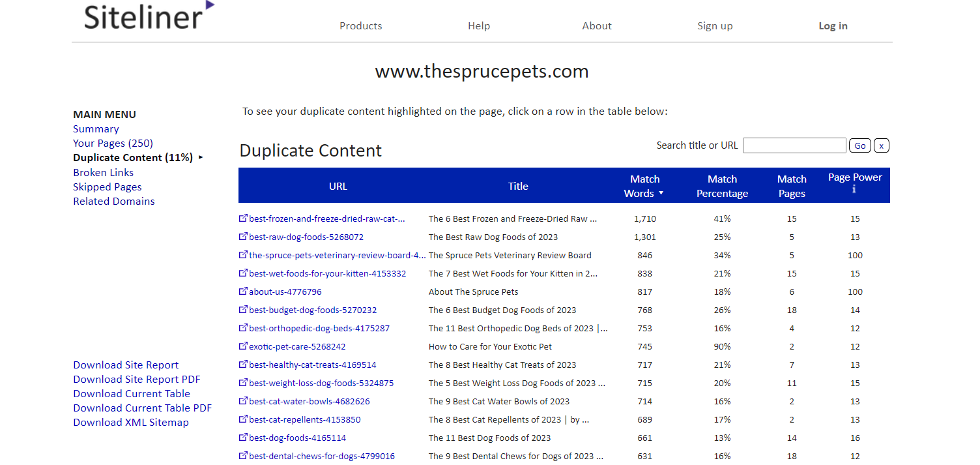Viewport: 980px width, 465px height.
Task: Click title 'The 9 Best Cat Water Bowls of 2023'
Action: click(x=499, y=401)
